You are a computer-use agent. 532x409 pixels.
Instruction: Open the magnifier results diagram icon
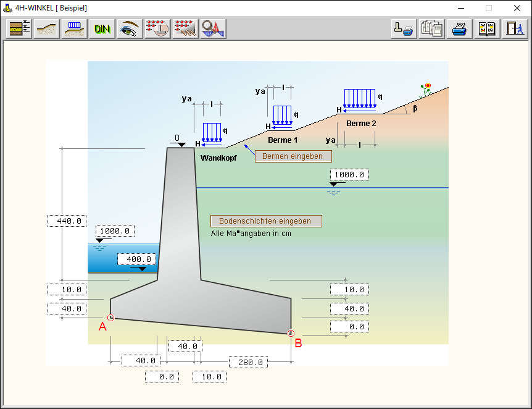point(213,29)
